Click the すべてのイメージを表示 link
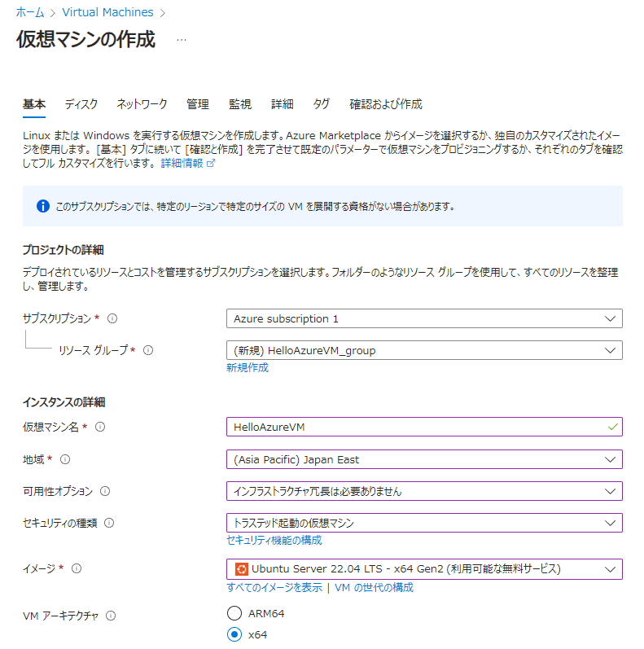This screenshot has height=649, width=644. (274, 587)
